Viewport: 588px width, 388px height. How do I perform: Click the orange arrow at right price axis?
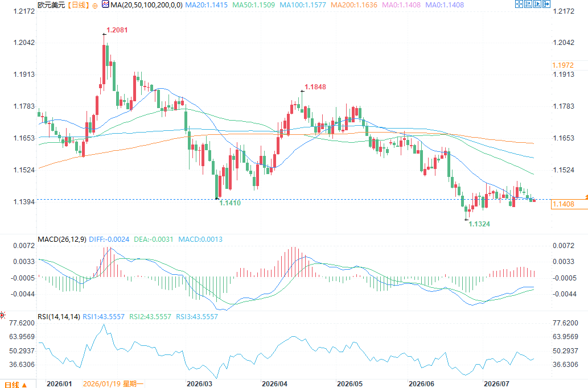586,197
